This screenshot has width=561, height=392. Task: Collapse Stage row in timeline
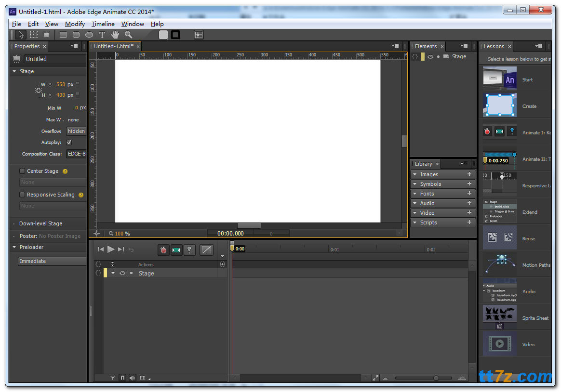(x=113, y=273)
